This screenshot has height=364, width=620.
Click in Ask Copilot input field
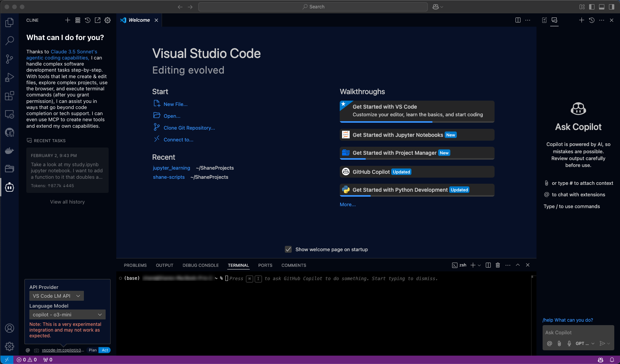click(x=578, y=332)
